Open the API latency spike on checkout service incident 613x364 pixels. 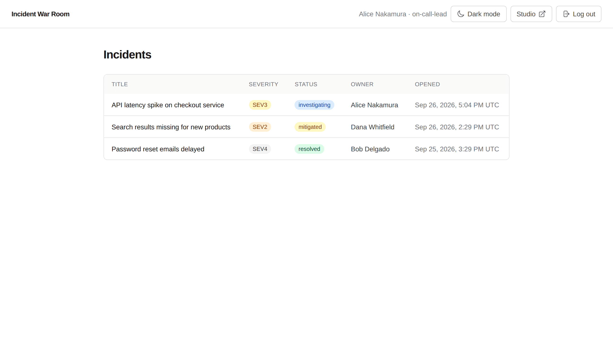click(x=168, y=105)
